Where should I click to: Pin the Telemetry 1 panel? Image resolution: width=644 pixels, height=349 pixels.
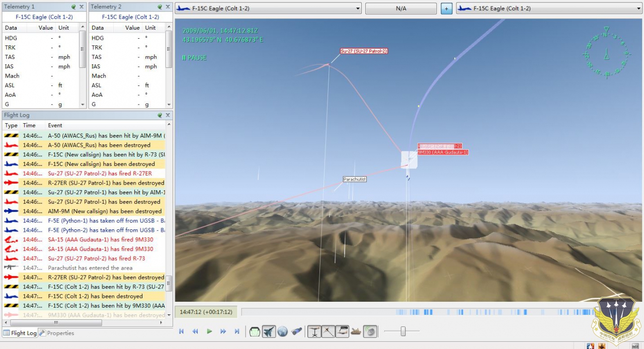74,7
